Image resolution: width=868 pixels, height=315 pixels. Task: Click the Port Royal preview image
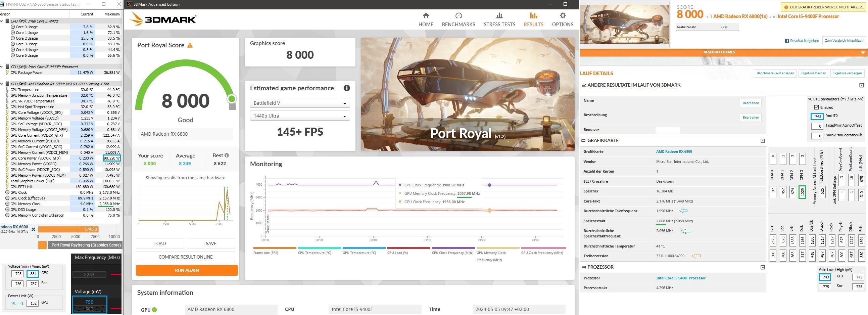(467, 94)
